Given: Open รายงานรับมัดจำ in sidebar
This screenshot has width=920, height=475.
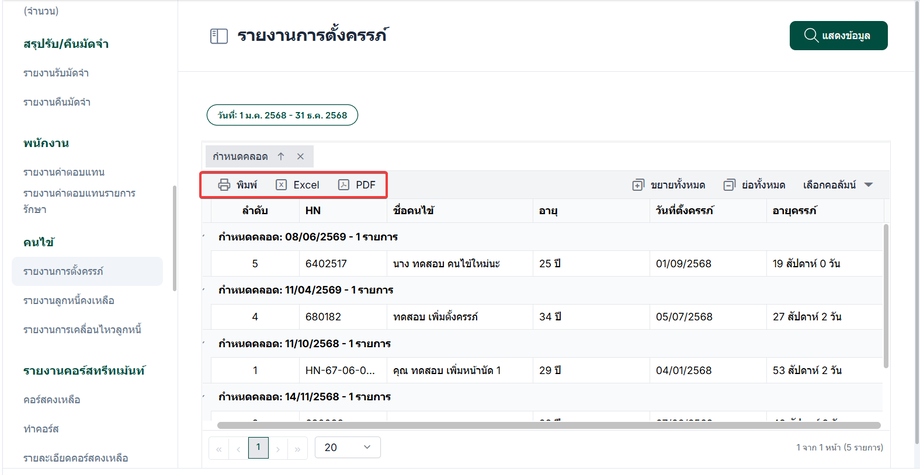Looking at the screenshot, I should coord(56,73).
